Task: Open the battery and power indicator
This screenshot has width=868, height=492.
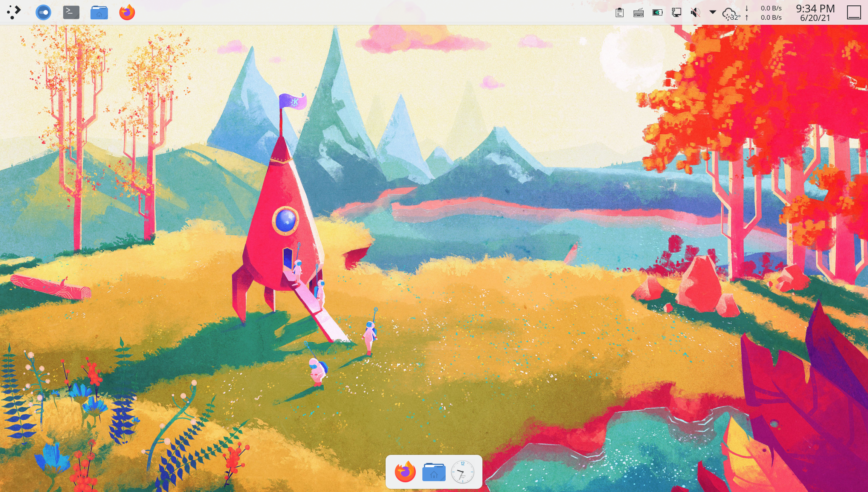Action: point(658,13)
